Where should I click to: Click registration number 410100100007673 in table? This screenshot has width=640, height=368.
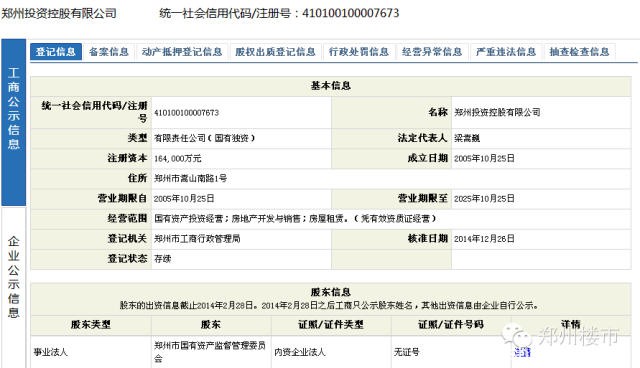pyautogui.click(x=187, y=113)
